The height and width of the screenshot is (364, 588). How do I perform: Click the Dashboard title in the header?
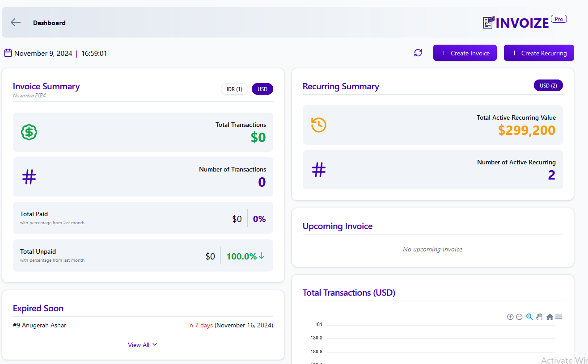tap(49, 22)
